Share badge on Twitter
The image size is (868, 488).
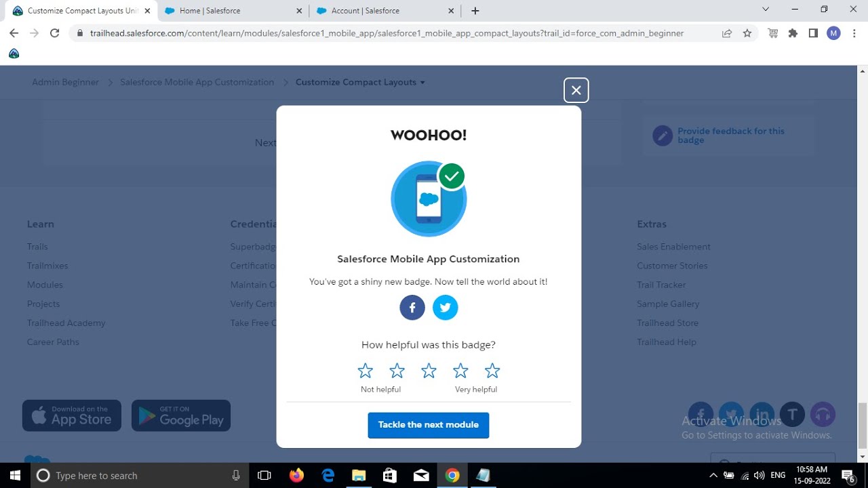click(446, 308)
